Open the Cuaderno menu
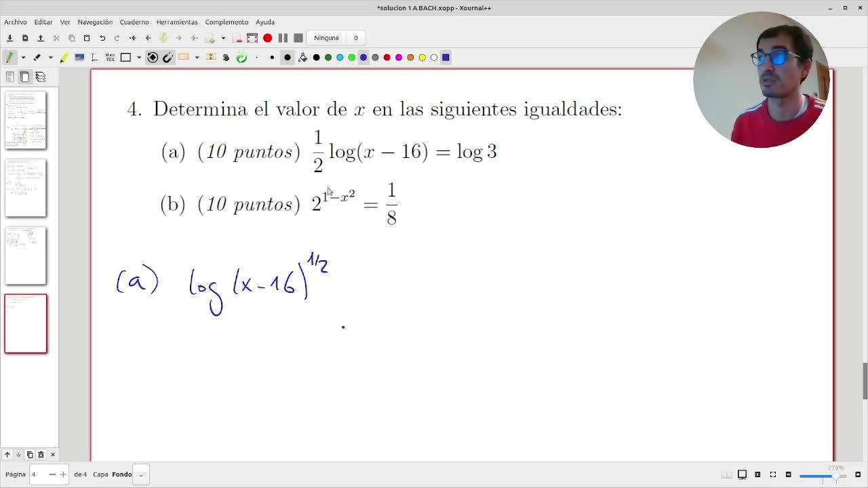This screenshot has height=488, width=868. (x=134, y=22)
